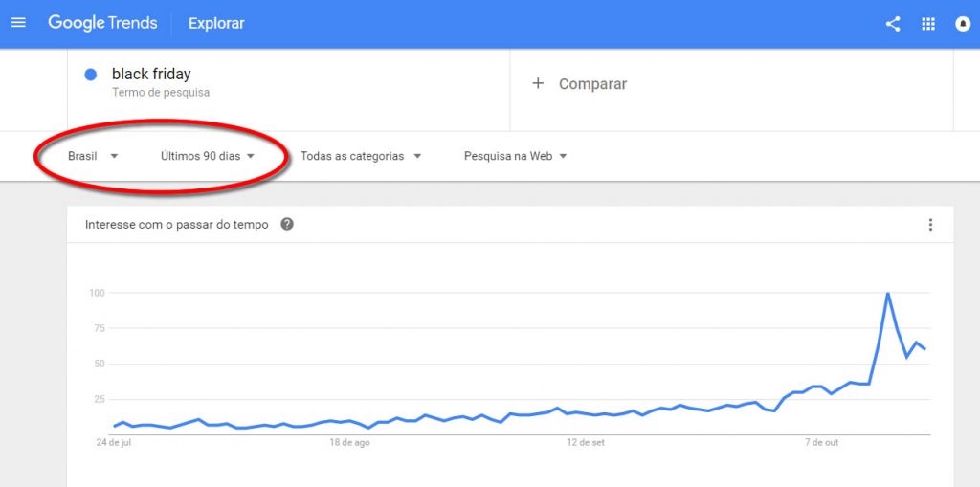Open the Pesquisa na Web dropdown

pyautogui.click(x=515, y=156)
